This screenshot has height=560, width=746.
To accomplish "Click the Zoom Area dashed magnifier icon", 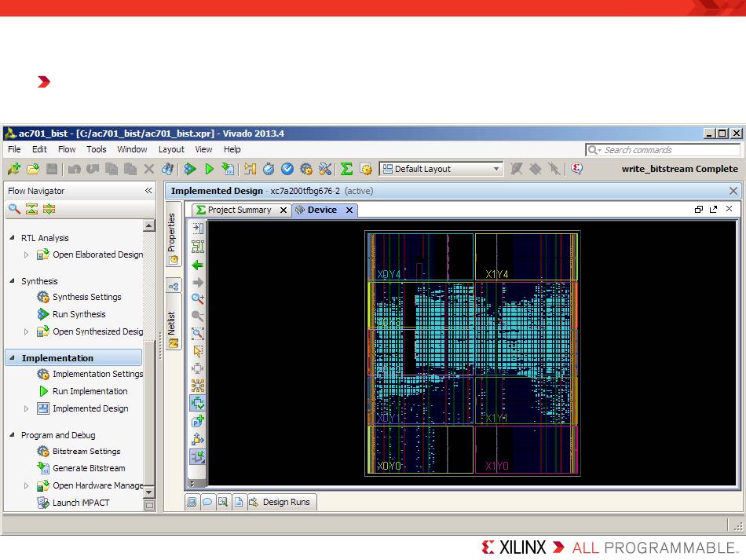I will (198, 334).
